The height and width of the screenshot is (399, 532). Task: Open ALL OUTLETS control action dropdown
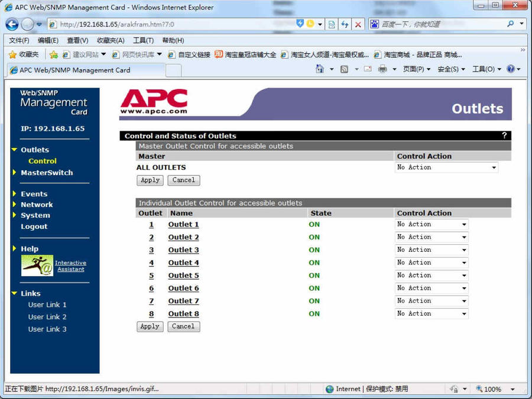[x=446, y=168]
